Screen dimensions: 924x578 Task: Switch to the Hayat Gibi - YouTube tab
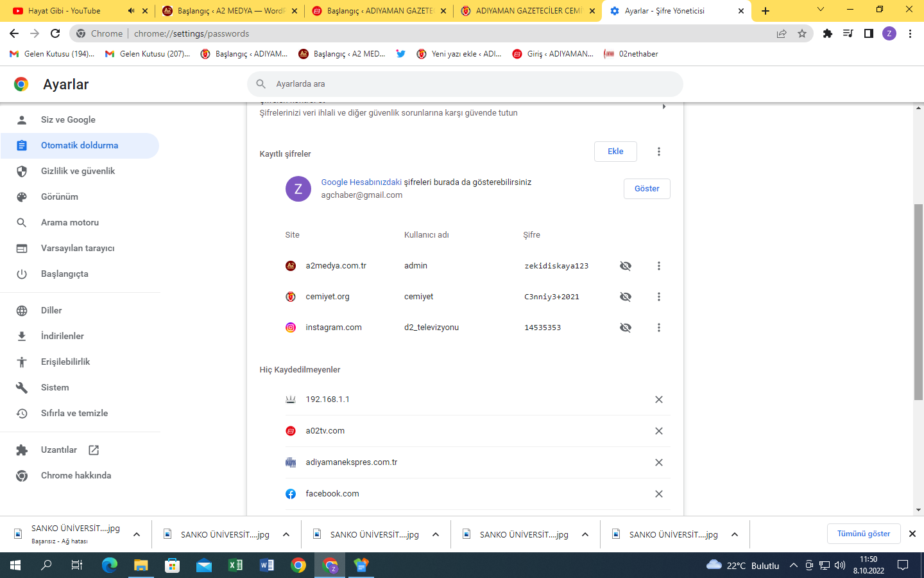click(x=64, y=11)
